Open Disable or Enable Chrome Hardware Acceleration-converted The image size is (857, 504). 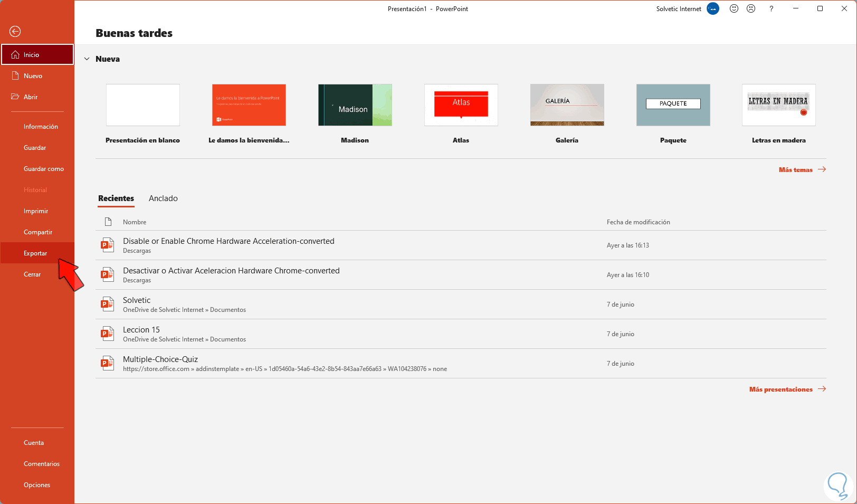[x=228, y=241]
